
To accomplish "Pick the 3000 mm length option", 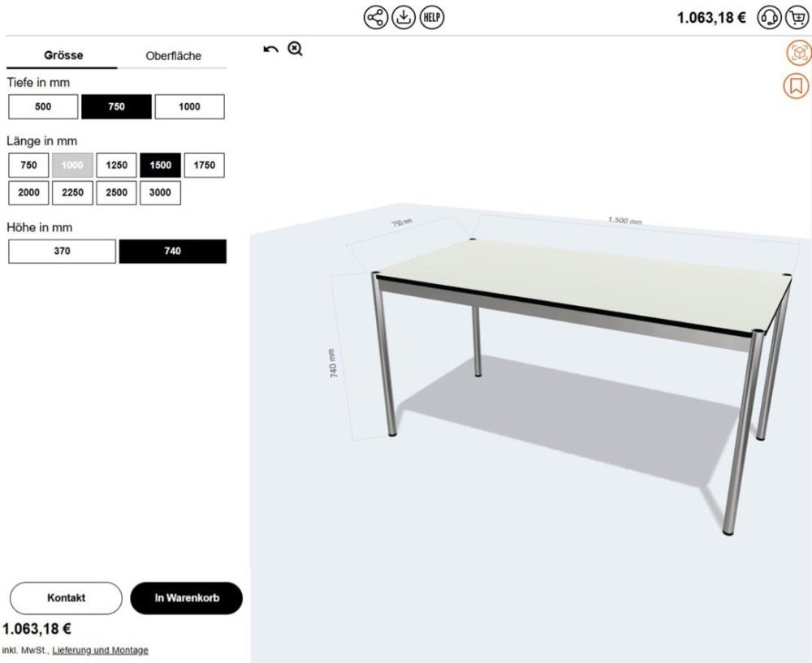I will pos(160,192).
